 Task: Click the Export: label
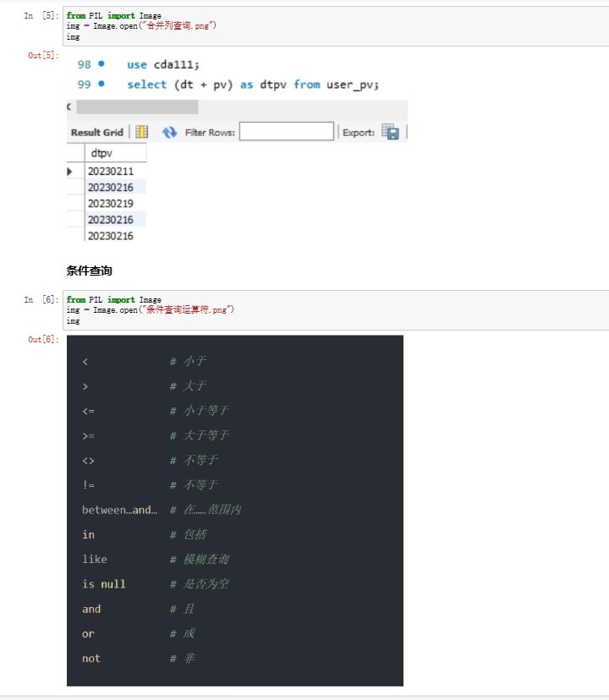(359, 133)
